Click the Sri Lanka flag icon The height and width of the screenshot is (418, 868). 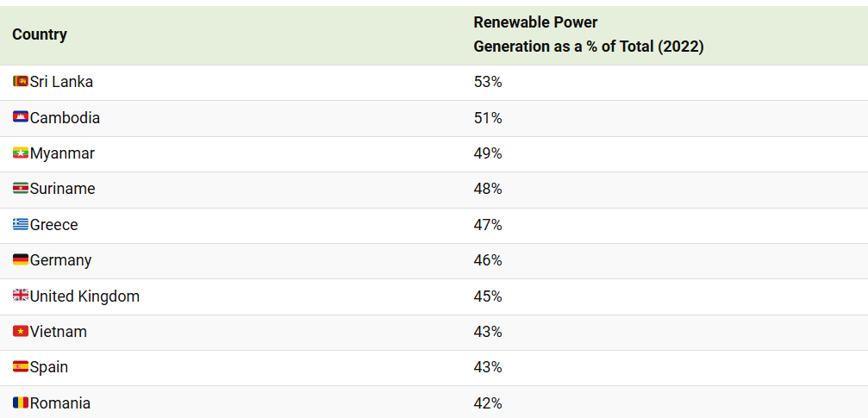tap(21, 82)
